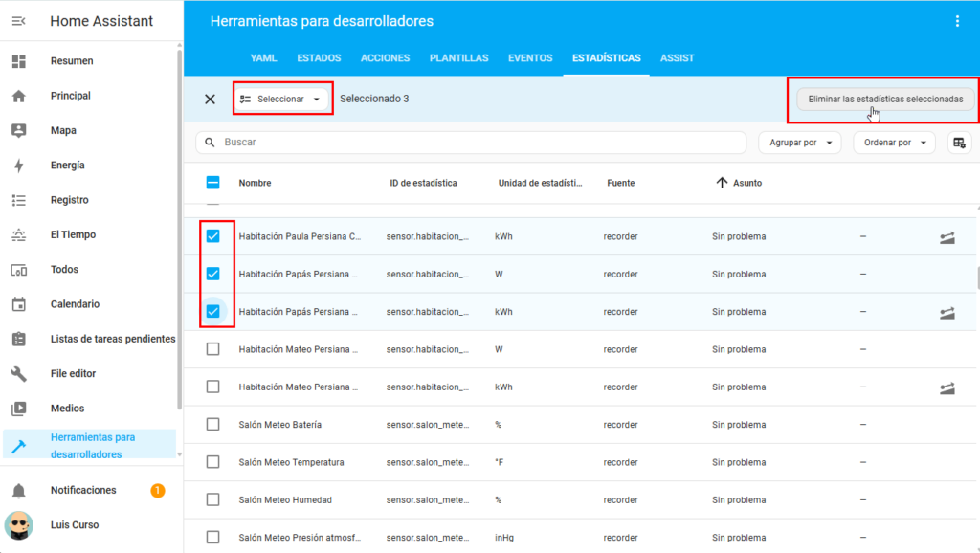Image resolution: width=980 pixels, height=553 pixels.
Task: Toggle the select-all header checkbox
Action: coord(213,183)
